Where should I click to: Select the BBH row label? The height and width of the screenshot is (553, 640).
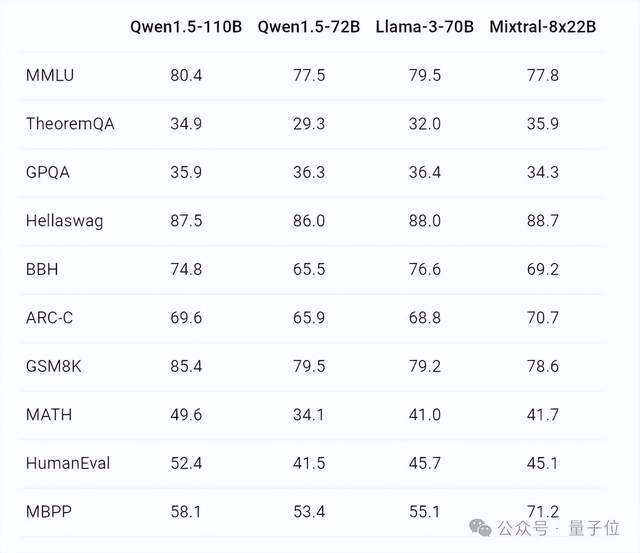point(41,269)
